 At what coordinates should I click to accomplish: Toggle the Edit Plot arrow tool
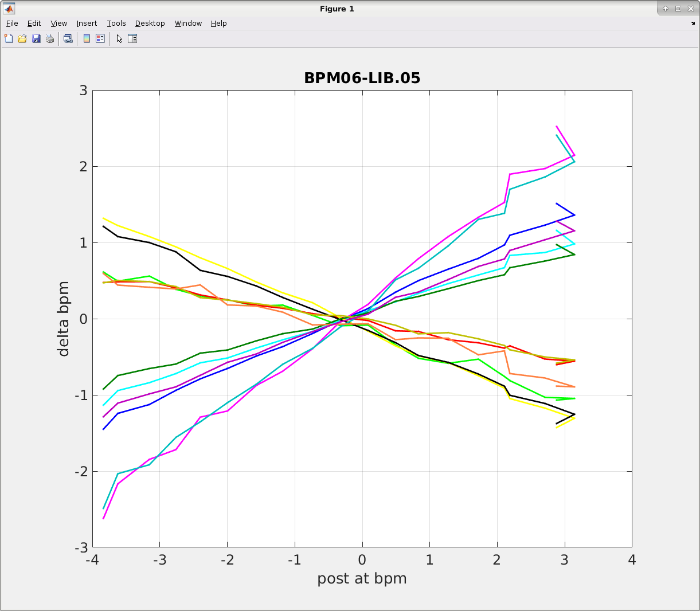coord(119,38)
